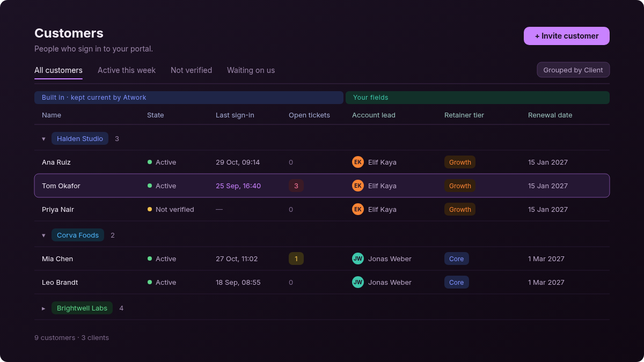This screenshot has height=362, width=644.
Task: Sort by the Renewal date column header
Action: pyautogui.click(x=550, y=115)
